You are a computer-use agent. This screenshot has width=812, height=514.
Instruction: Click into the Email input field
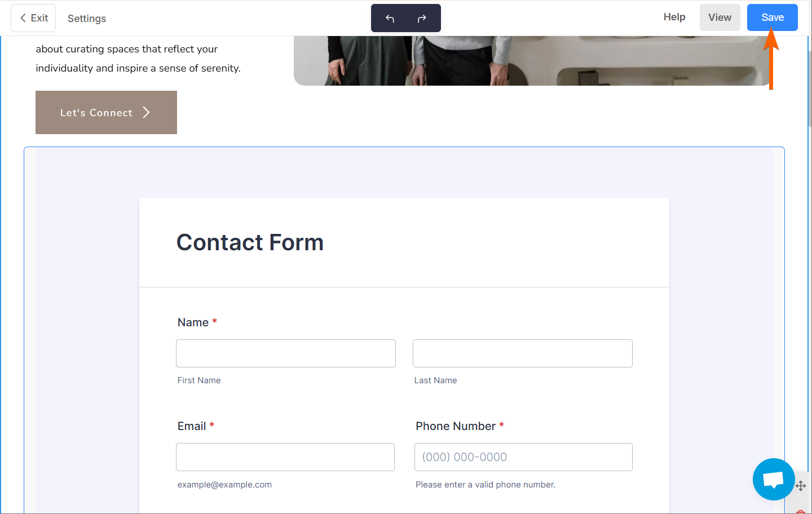tap(285, 457)
